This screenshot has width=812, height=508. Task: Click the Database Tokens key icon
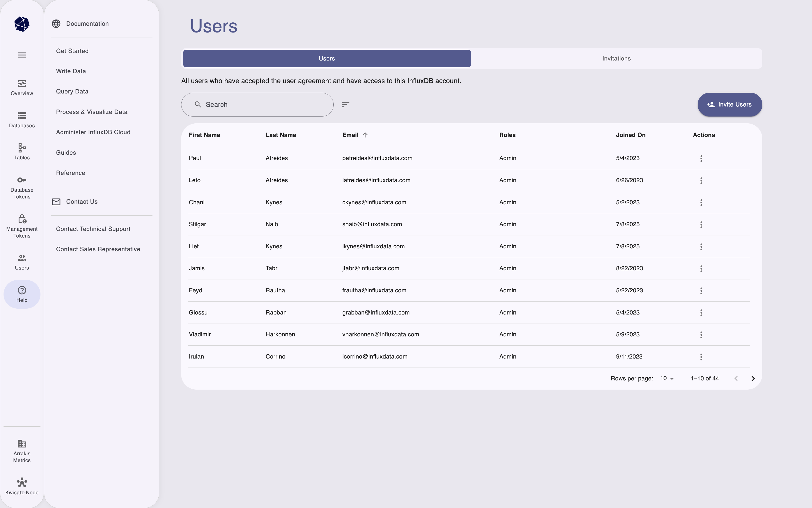pos(21,180)
